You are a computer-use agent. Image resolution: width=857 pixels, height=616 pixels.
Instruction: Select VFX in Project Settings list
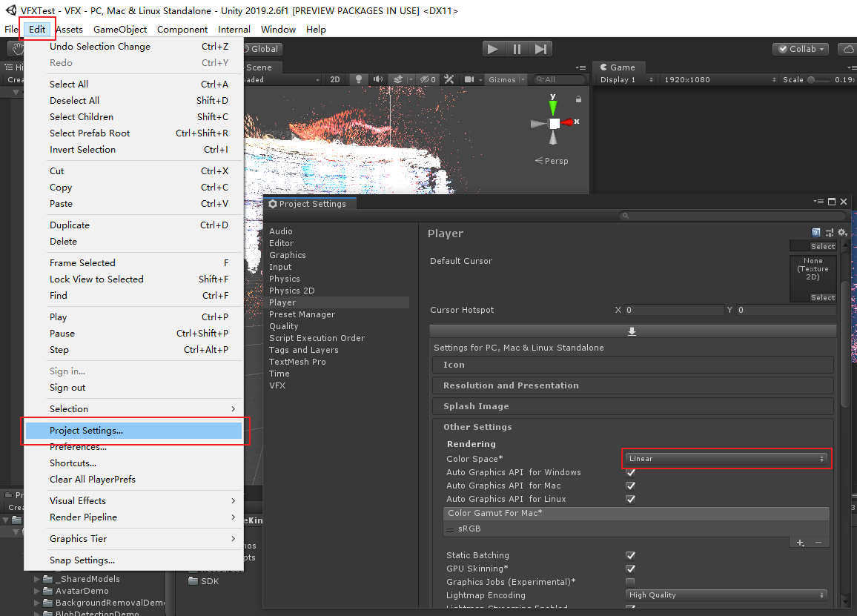[x=277, y=385]
